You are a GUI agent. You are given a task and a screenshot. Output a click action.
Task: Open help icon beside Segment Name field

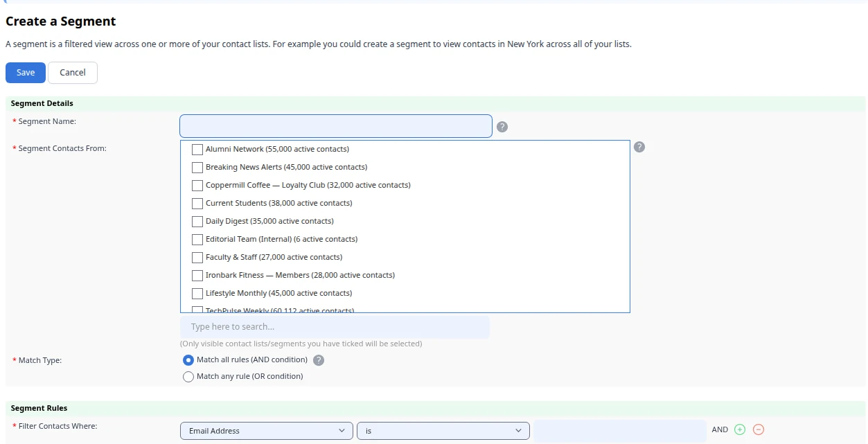pyautogui.click(x=503, y=127)
